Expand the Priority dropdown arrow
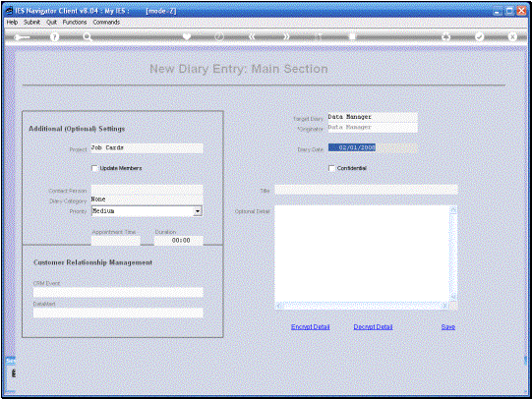The image size is (532, 399). pyautogui.click(x=198, y=211)
